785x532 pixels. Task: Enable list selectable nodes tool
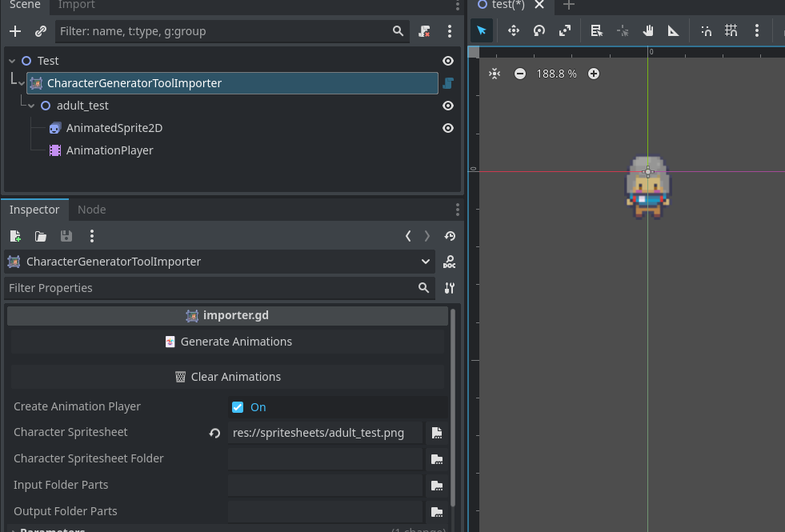pyautogui.click(x=596, y=30)
